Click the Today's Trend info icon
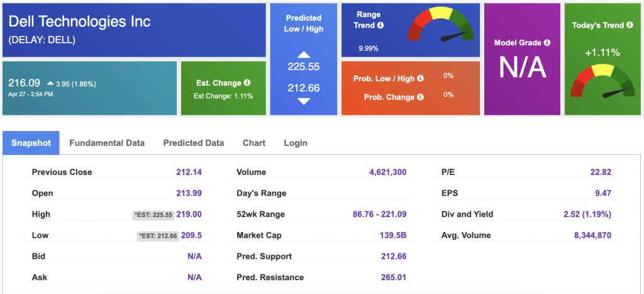Image resolution: width=644 pixels, height=294 pixels. pos(630,25)
